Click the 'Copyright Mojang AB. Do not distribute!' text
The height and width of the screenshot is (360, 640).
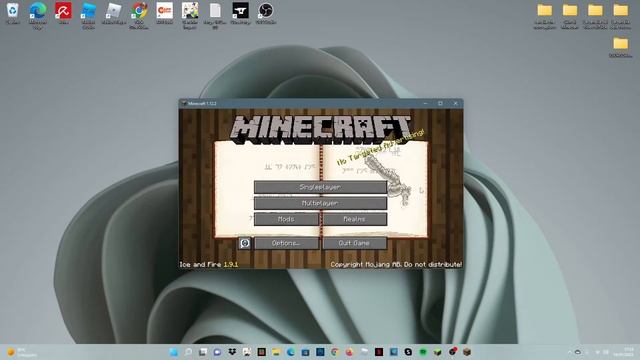coord(396,264)
